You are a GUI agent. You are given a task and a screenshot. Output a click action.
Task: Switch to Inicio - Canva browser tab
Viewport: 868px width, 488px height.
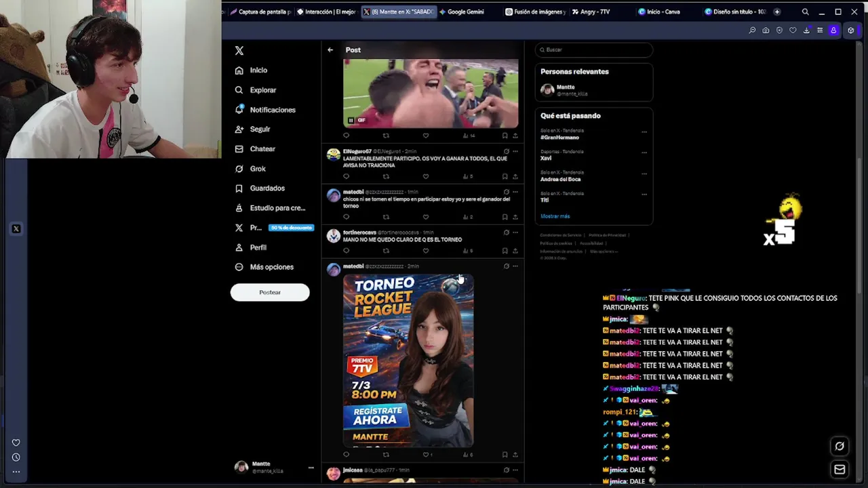[664, 12]
